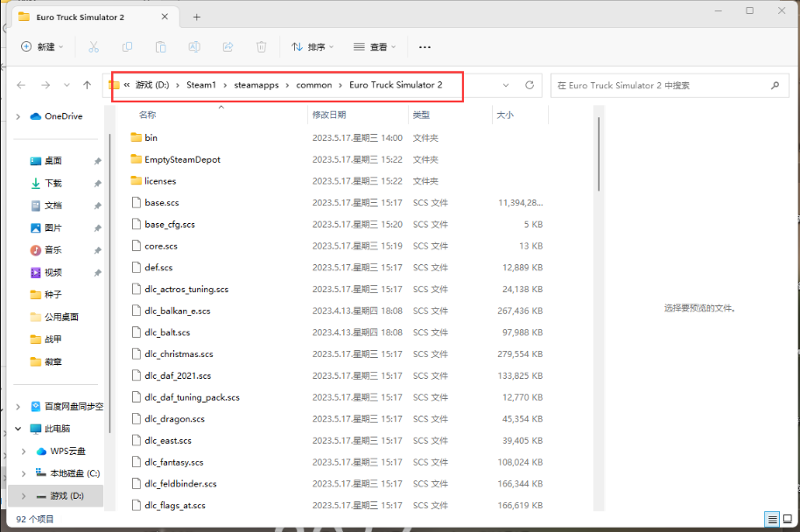Unpin 图片 using its pin icon

point(97,228)
